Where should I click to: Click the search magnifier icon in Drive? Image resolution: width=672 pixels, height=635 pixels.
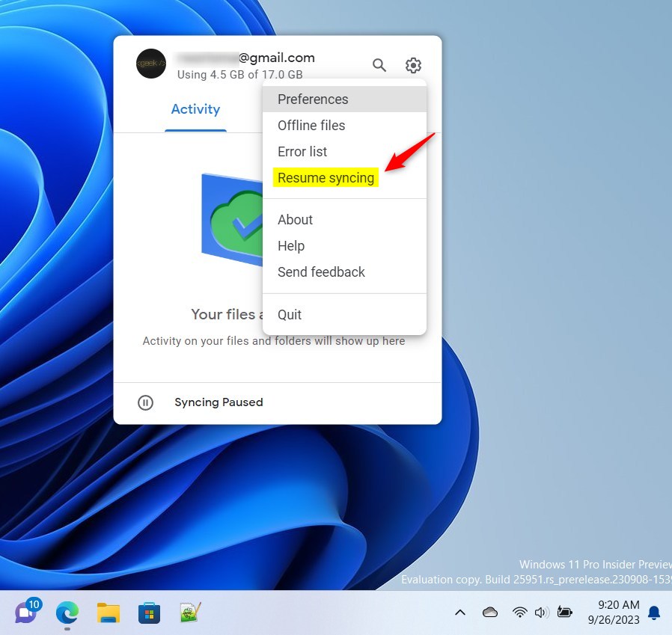379,65
